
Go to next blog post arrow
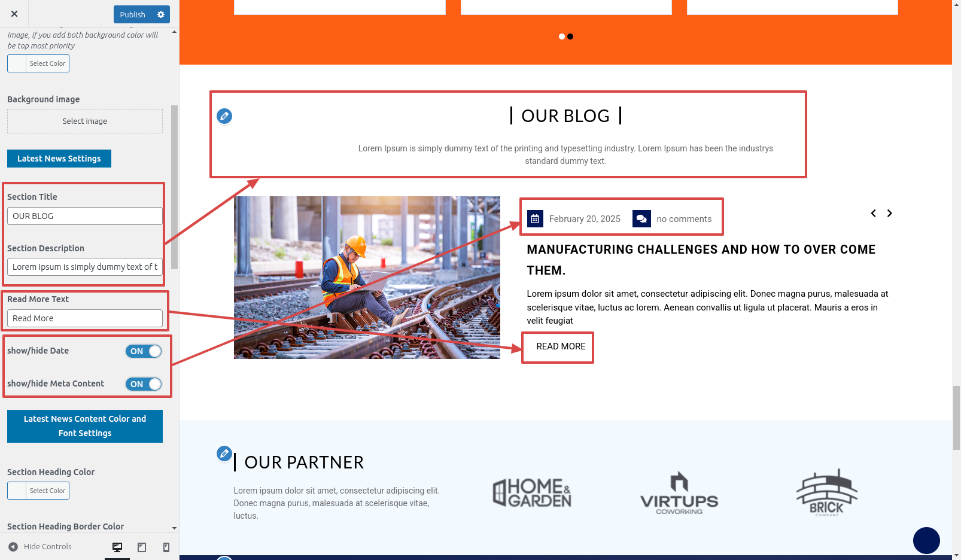pos(890,213)
